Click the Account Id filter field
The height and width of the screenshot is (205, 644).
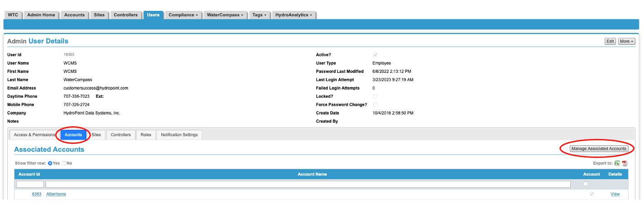pos(30,184)
